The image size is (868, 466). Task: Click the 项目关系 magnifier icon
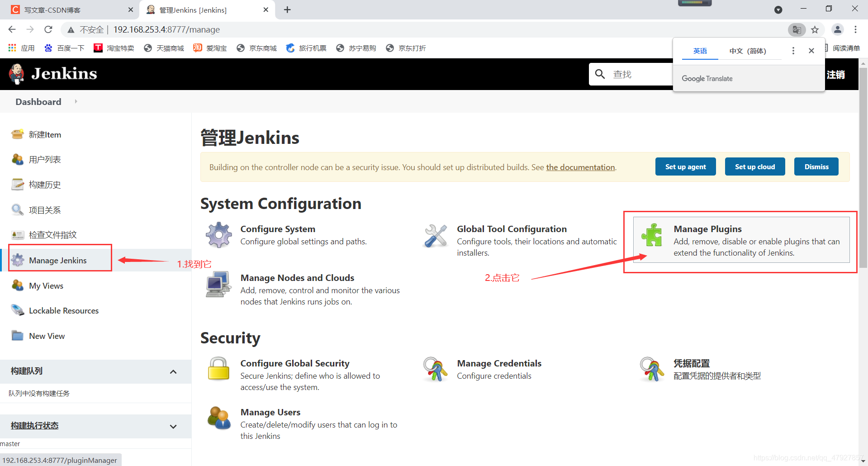pos(18,210)
